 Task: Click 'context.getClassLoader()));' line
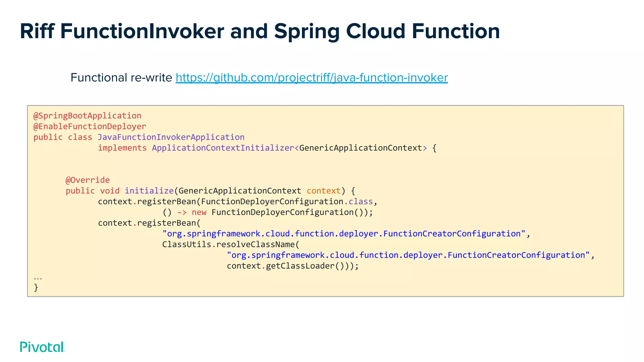click(293, 266)
